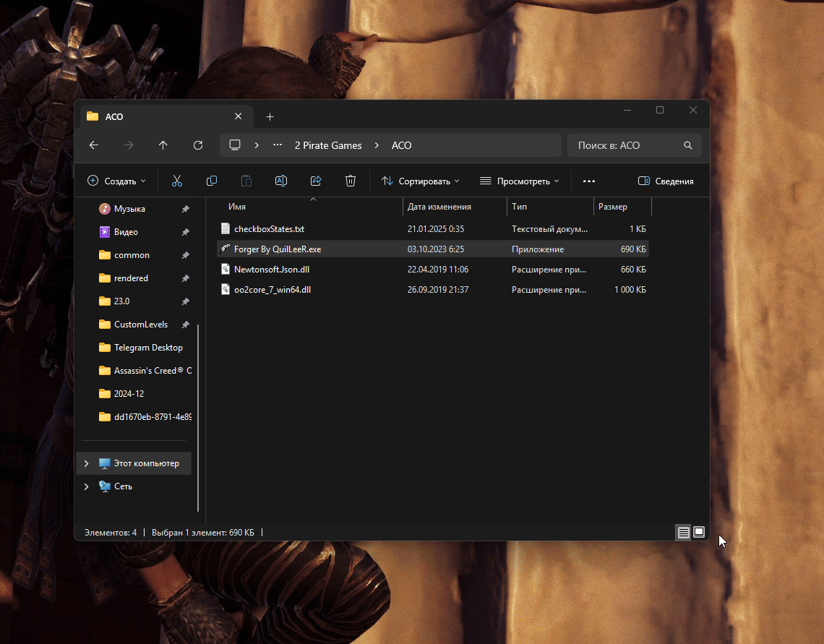The image size is (824, 644).
Task: Rename the selected file
Action: 281,181
